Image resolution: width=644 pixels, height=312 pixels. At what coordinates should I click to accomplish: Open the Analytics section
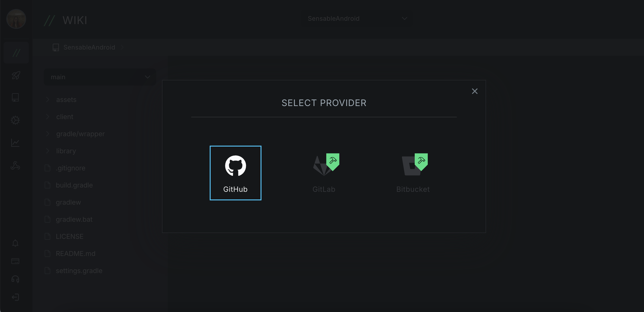tap(16, 143)
